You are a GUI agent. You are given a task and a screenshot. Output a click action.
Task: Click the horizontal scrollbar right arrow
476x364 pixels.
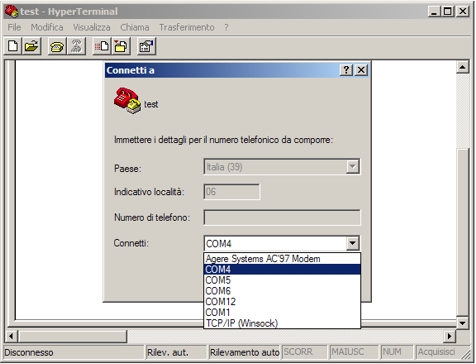click(x=449, y=336)
